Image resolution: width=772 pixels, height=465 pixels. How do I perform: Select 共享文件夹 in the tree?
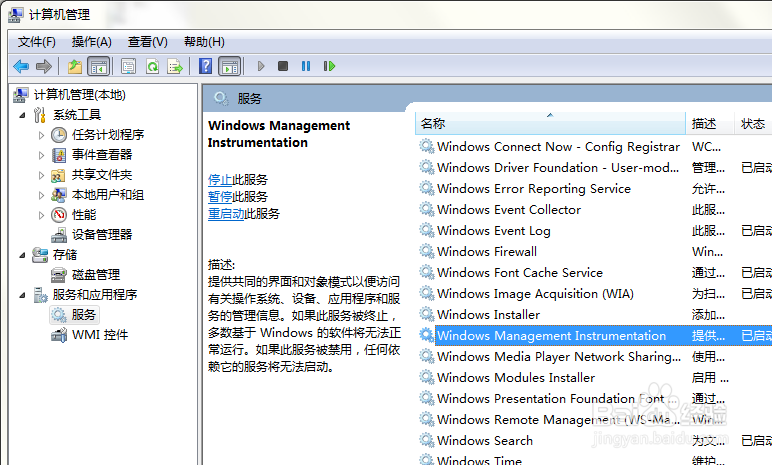click(102, 175)
